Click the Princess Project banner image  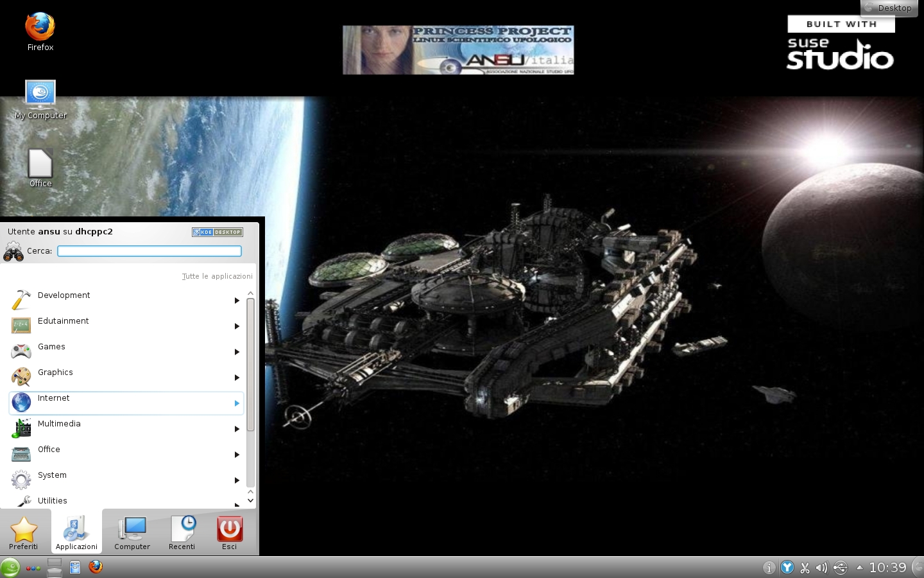click(458, 50)
